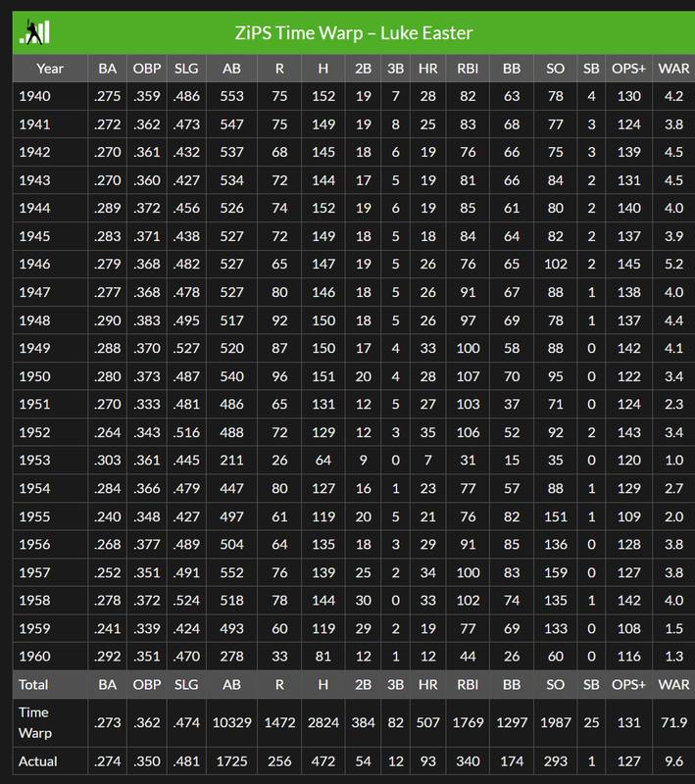This screenshot has height=784, width=695.
Task: Select the top WAR column header
Action: pos(673,69)
